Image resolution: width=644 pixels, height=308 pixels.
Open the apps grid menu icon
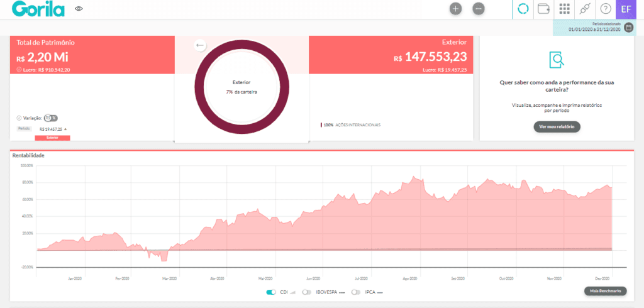(x=564, y=9)
